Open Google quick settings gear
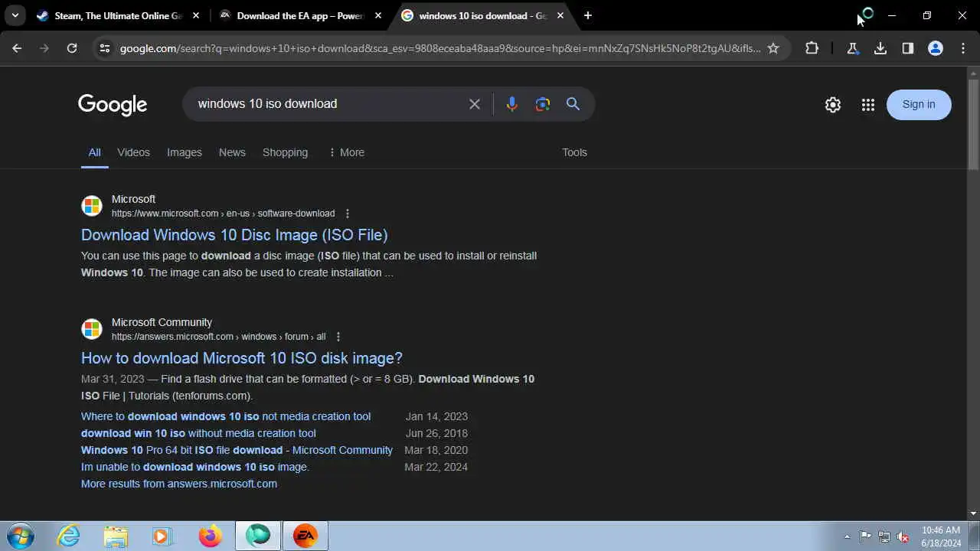This screenshot has width=980, height=551. point(833,105)
